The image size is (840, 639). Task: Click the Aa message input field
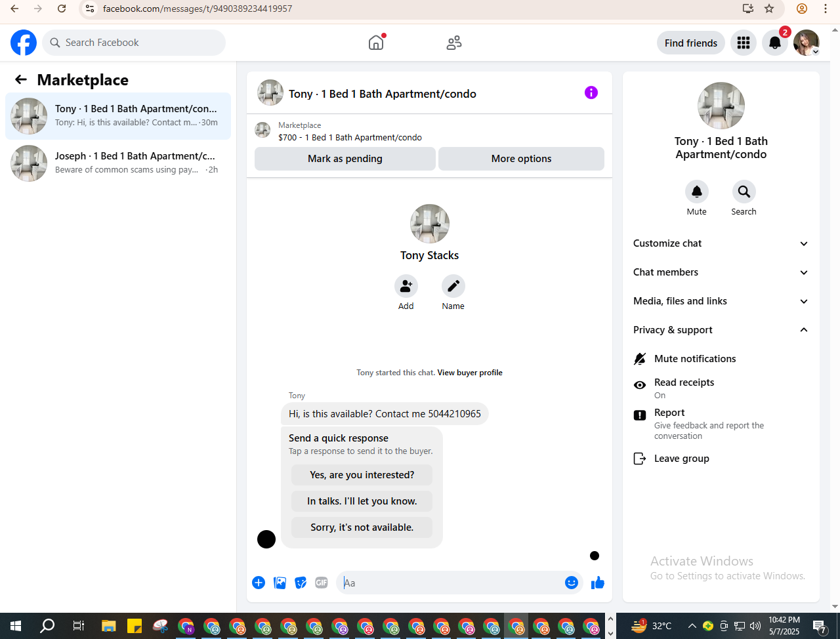(451, 583)
